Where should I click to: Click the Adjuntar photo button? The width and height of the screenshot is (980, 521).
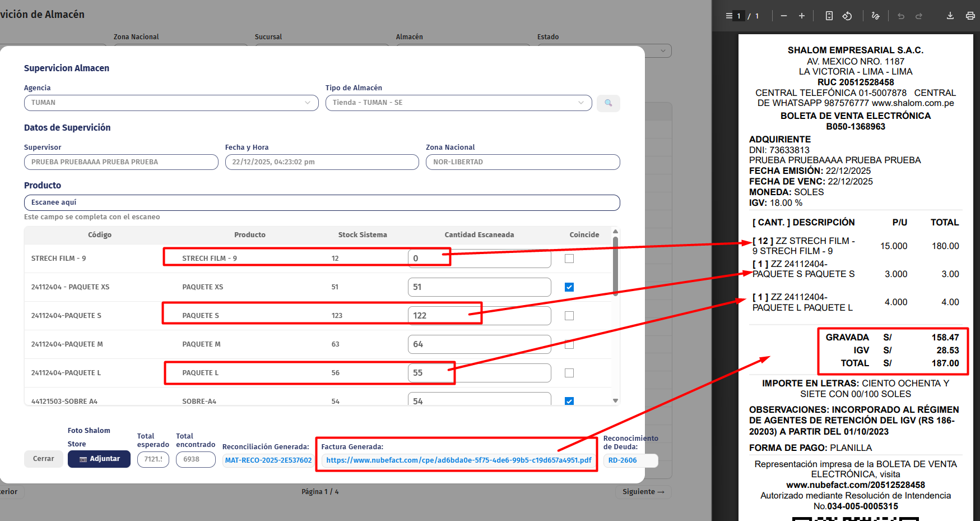99,459
